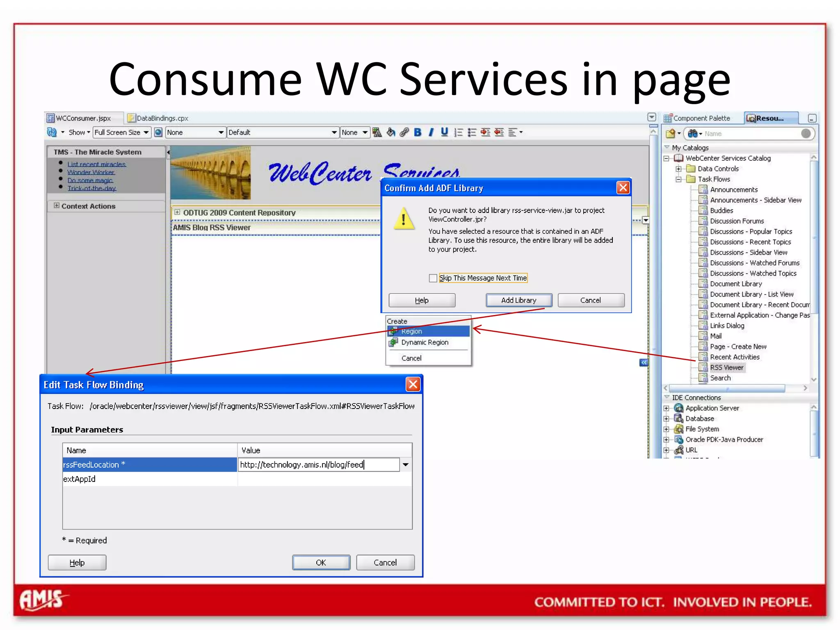Collapse the My Catalogs section

tap(667, 147)
